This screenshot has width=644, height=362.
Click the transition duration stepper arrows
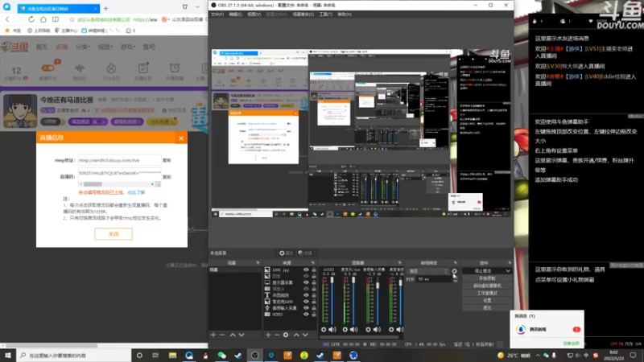(x=455, y=279)
